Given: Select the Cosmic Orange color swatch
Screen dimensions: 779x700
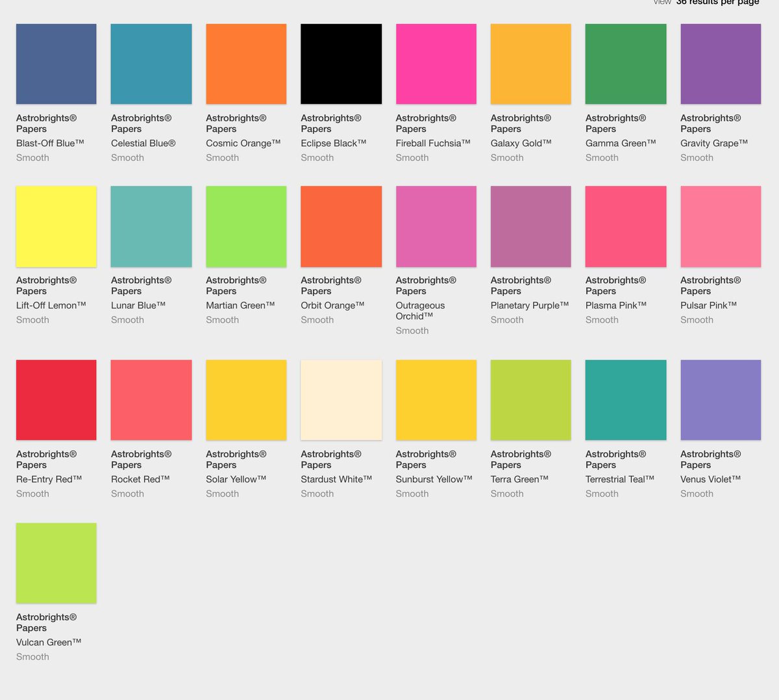Looking at the screenshot, I should pyautogui.click(x=246, y=64).
